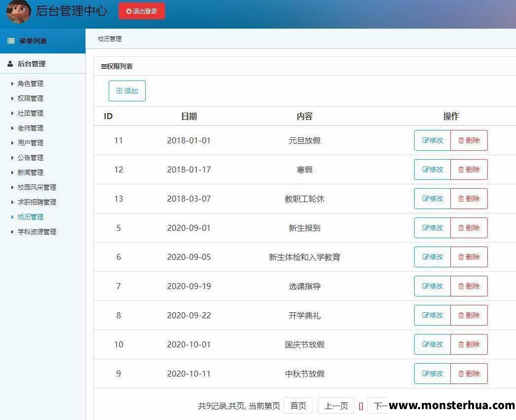Click 删除 for 中秋节放假
The width and height of the screenshot is (516, 420).
pyautogui.click(x=469, y=374)
